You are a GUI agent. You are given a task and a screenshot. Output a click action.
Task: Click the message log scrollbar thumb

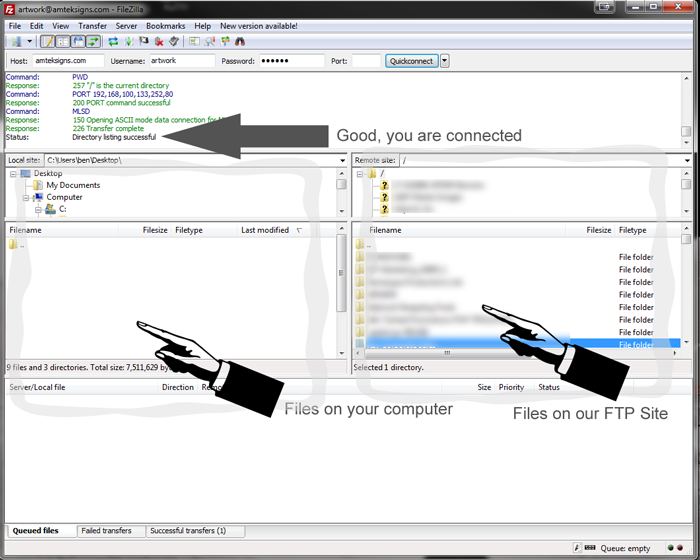(x=686, y=131)
